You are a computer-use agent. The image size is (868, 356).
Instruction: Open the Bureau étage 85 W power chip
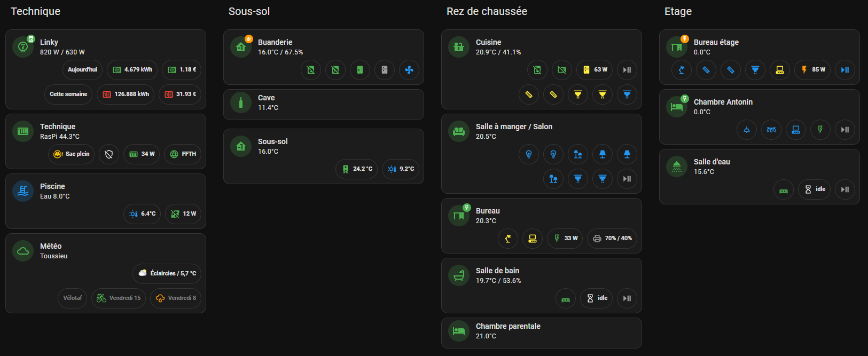click(812, 70)
